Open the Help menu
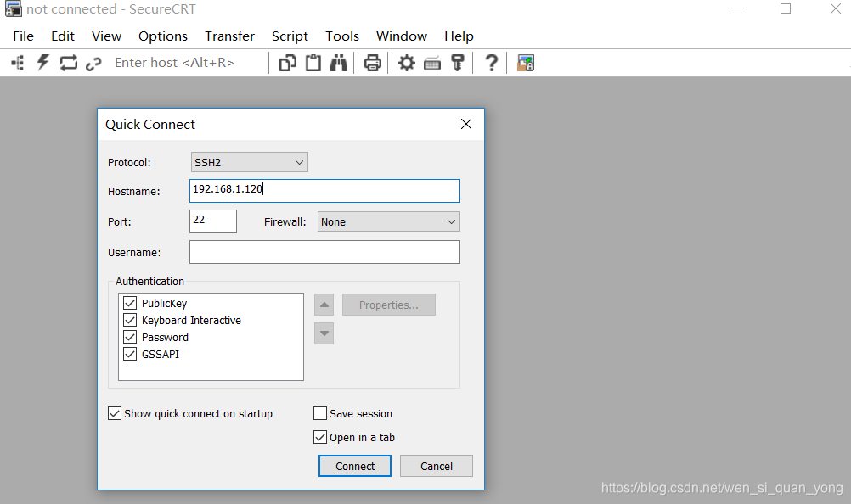The image size is (851, 504). coord(459,36)
